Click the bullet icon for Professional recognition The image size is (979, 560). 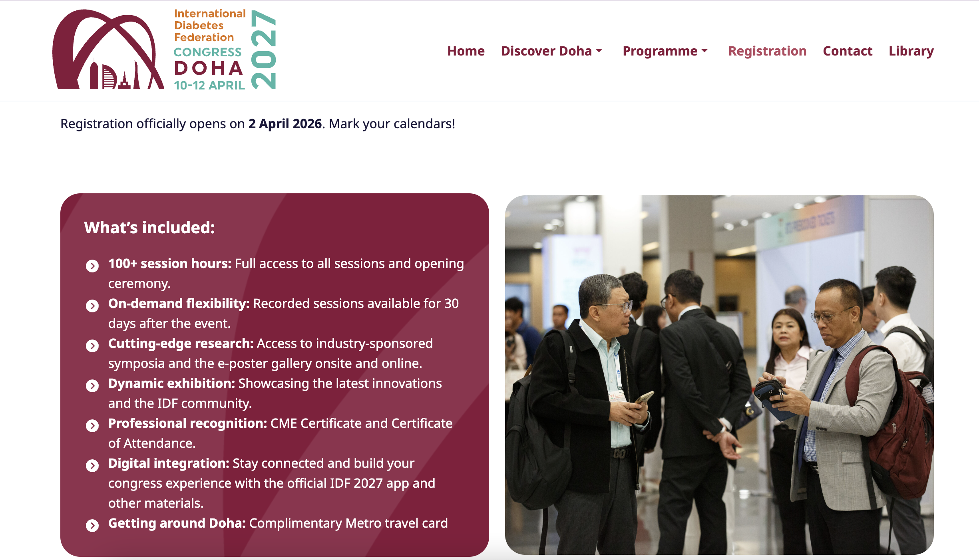click(92, 425)
